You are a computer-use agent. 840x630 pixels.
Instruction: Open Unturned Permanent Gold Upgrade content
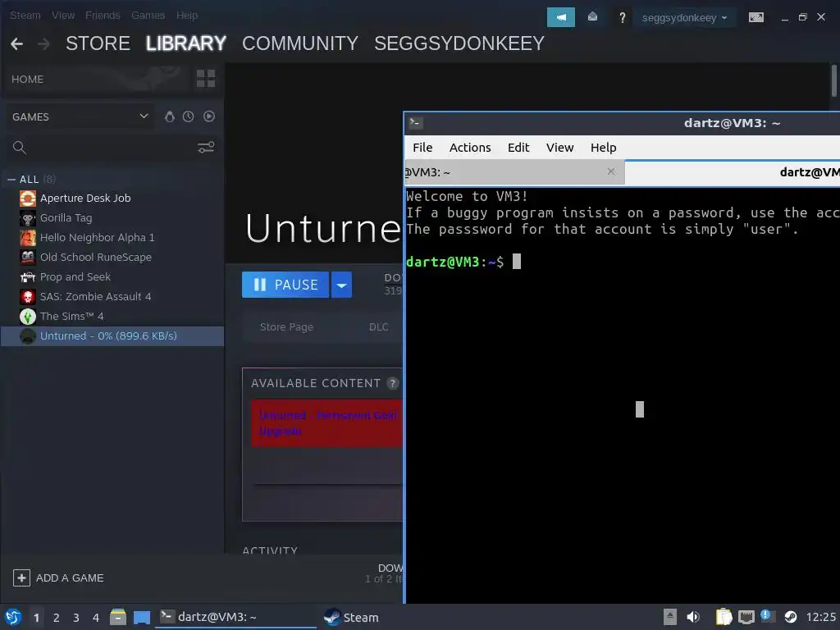click(326, 423)
